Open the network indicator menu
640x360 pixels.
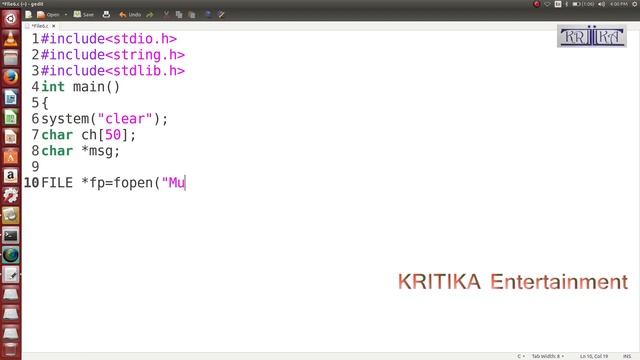(547, 4)
